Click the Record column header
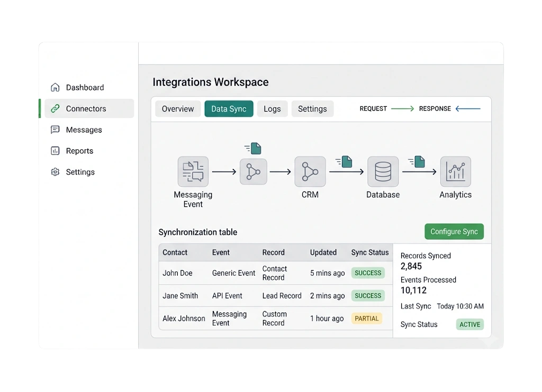Viewport: 542px width, 392px height. click(274, 252)
